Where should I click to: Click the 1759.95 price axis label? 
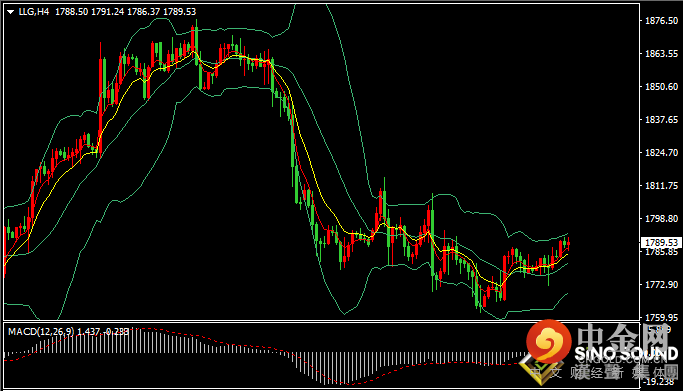[661, 317]
